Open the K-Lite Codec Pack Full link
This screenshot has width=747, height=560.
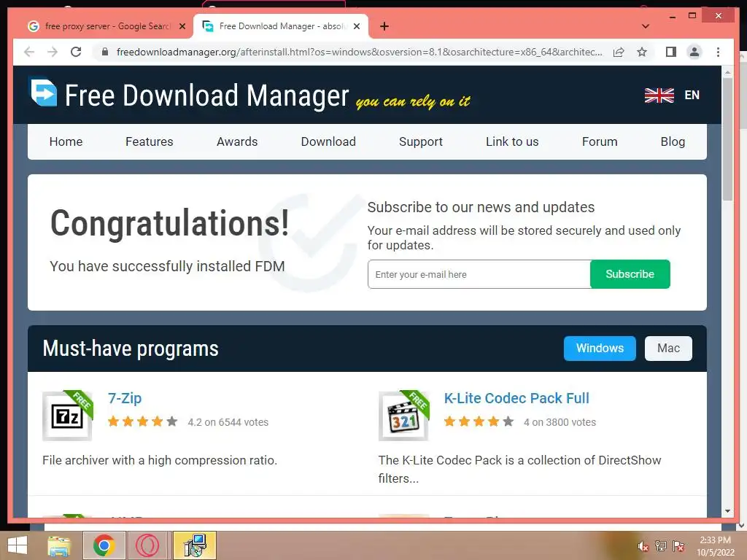pyautogui.click(x=516, y=398)
